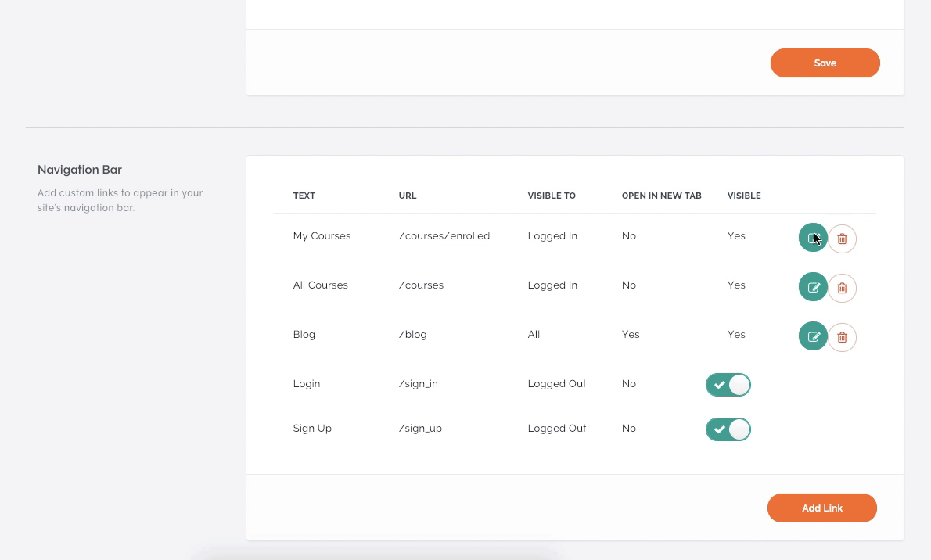931x560 pixels.
Task: Click the /courses URL cell
Action: tap(421, 285)
